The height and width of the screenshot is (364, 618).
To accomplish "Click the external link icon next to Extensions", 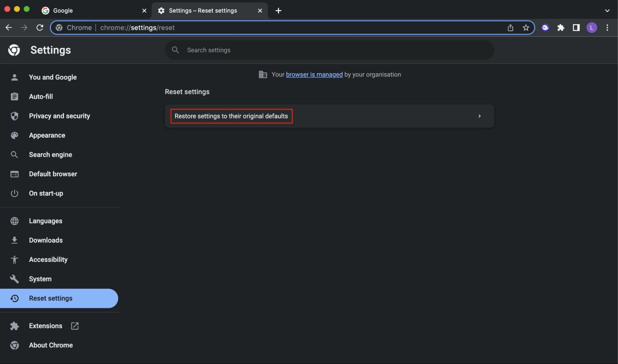I will tap(75, 326).
